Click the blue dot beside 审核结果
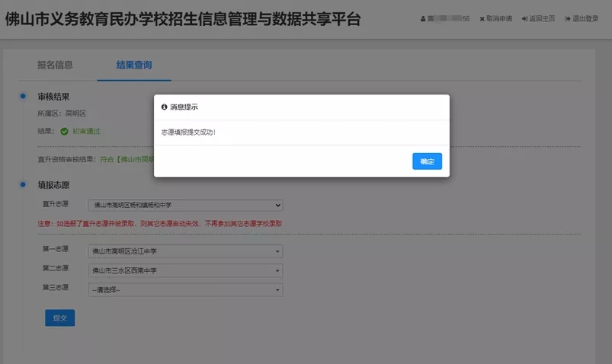This screenshot has width=612, height=364. tap(23, 96)
